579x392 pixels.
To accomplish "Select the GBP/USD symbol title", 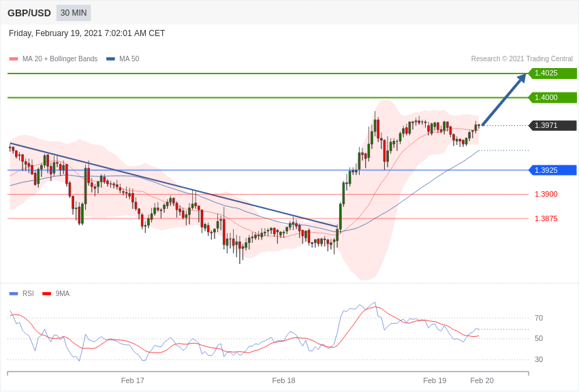I will 29,13.
